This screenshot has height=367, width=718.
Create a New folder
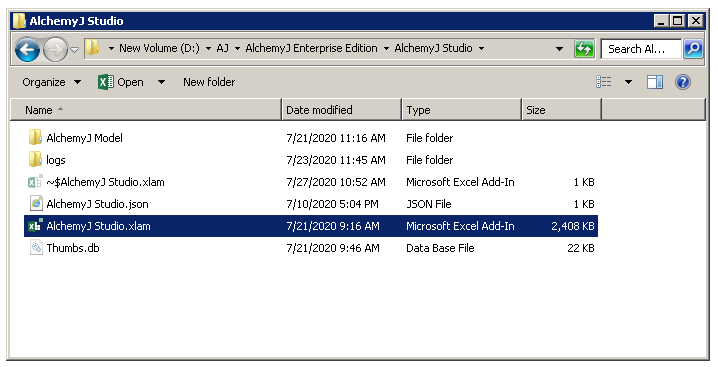(209, 82)
